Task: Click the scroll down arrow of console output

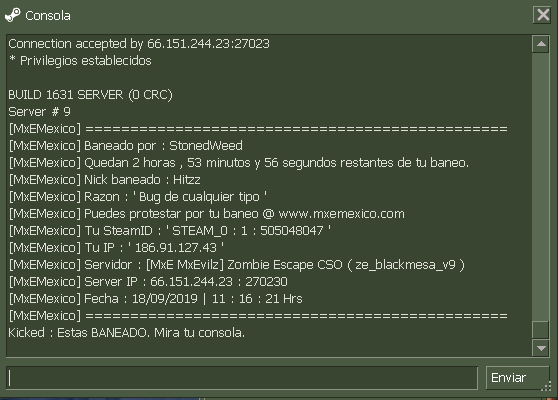Action: point(541,348)
